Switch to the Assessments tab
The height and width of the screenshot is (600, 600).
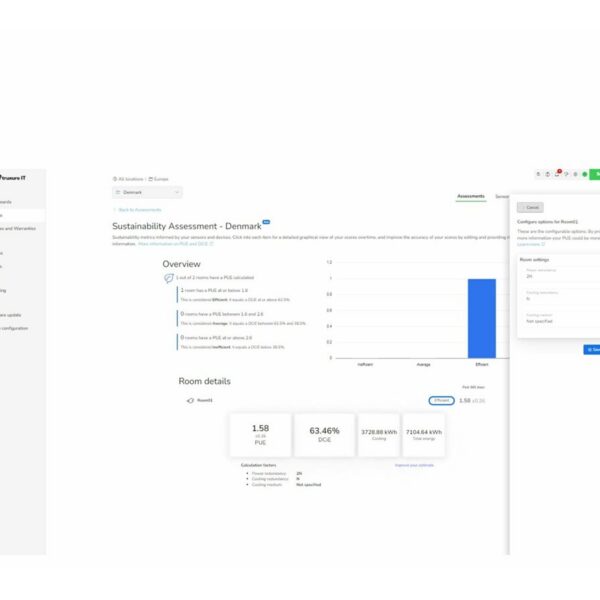[470, 196]
